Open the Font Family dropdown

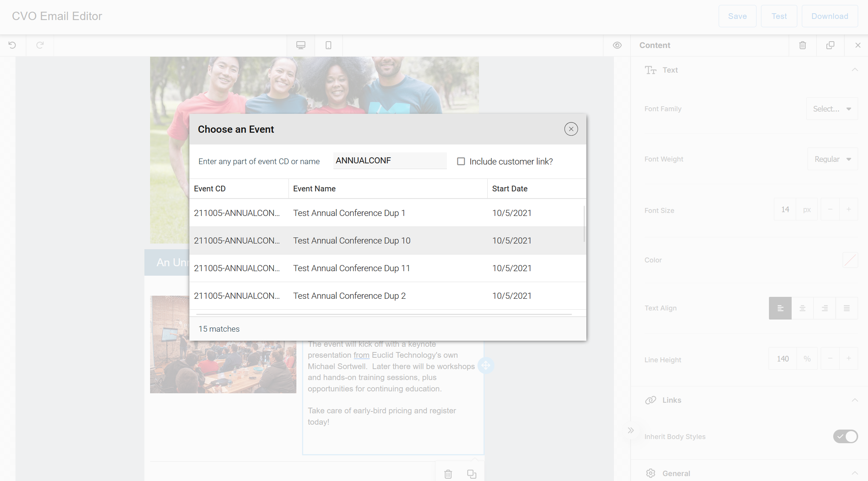[832, 109]
